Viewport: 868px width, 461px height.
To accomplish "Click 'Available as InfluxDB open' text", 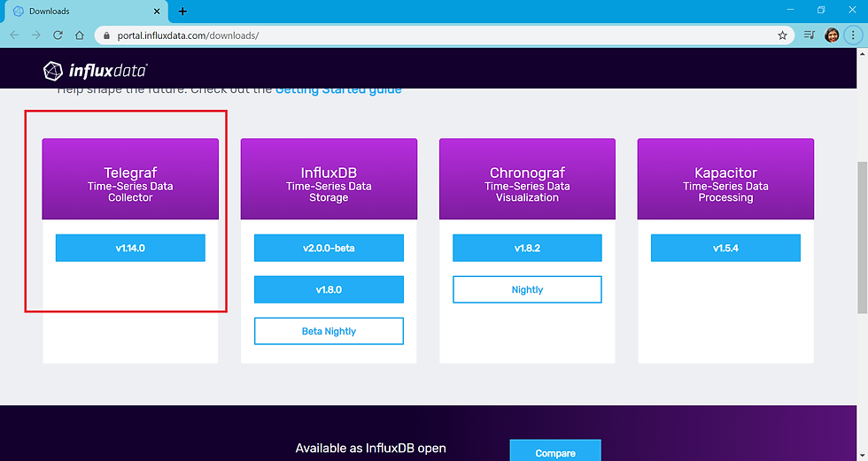I will tap(371, 449).
